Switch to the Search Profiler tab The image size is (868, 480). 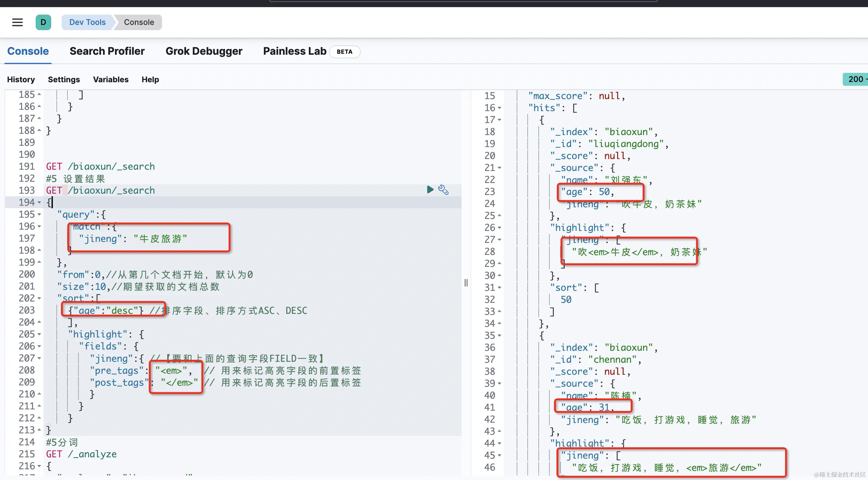107,51
